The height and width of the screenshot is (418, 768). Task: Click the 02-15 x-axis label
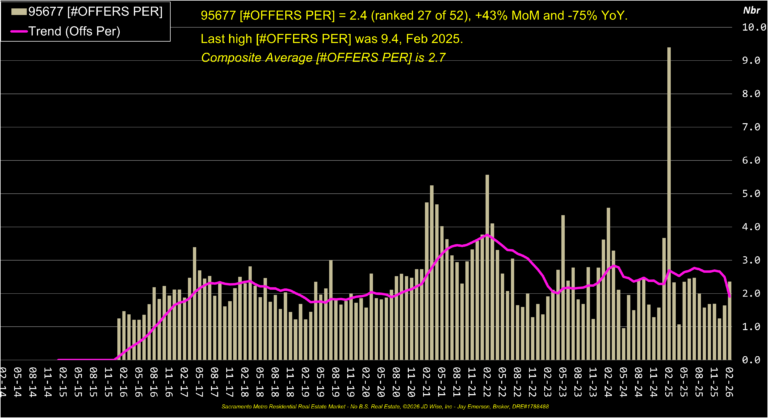click(63, 380)
